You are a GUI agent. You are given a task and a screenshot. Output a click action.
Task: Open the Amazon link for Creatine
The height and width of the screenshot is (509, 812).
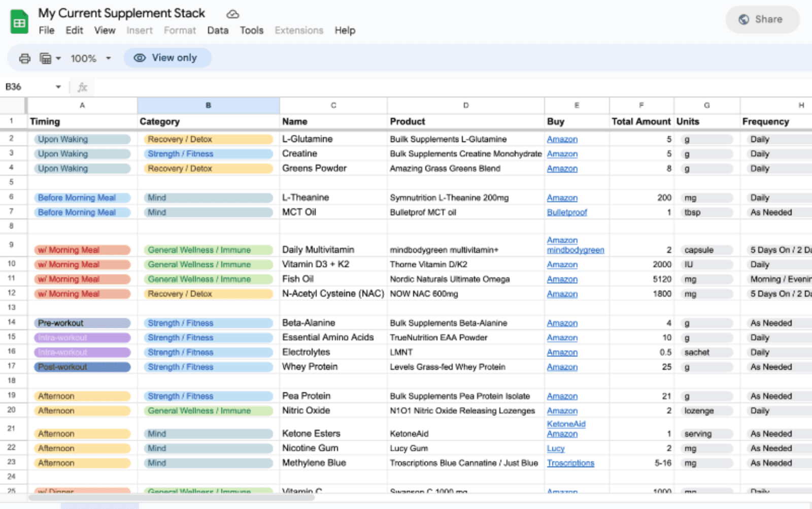pos(562,154)
